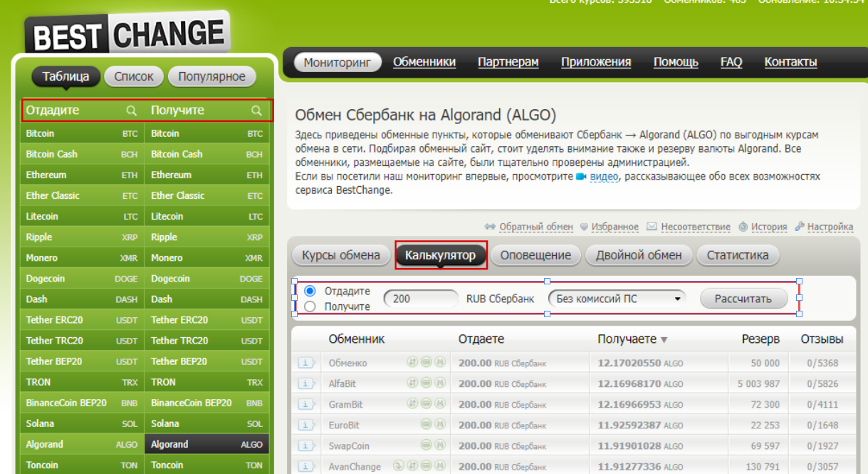Click the heart icon beside Избранное
868x474 pixels.
click(x=584, y=227)
